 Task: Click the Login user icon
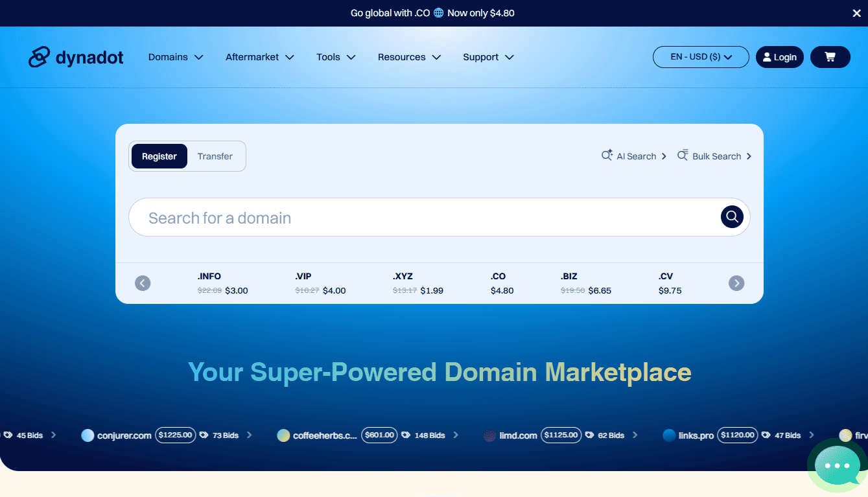767,57
